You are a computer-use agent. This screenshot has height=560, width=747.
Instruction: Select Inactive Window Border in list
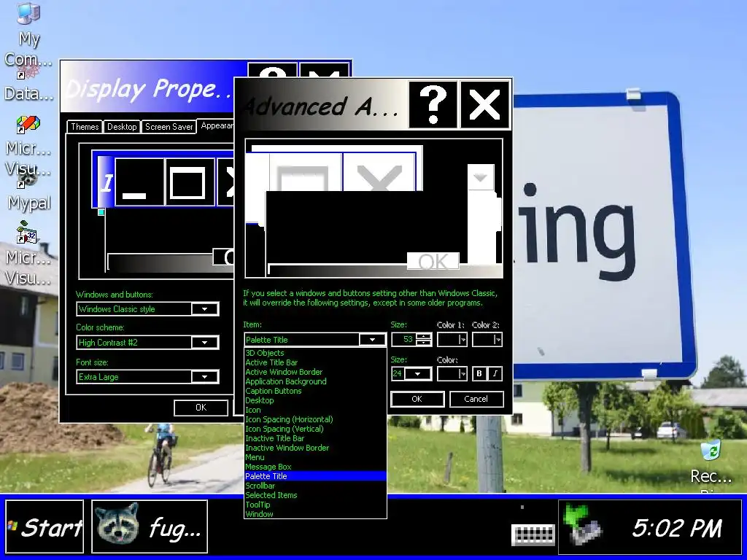[x=315, y=448]
